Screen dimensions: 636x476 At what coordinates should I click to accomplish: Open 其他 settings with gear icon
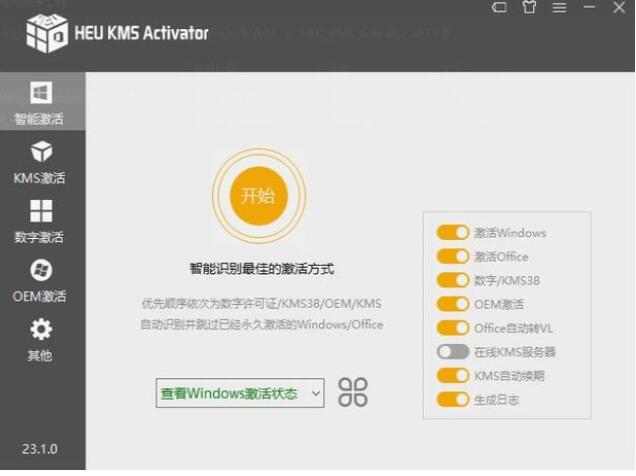41,340
